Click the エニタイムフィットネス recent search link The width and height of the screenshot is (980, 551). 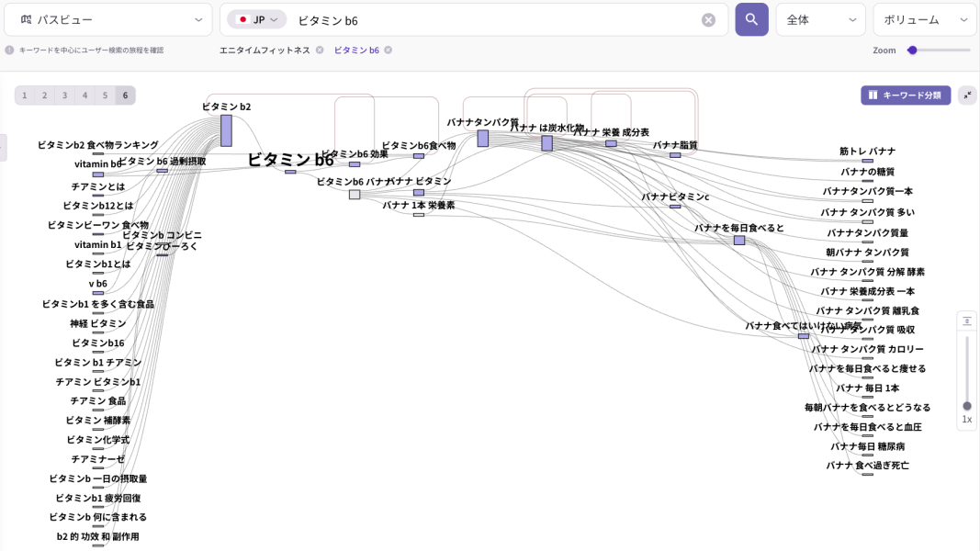(x=265, y=51)
